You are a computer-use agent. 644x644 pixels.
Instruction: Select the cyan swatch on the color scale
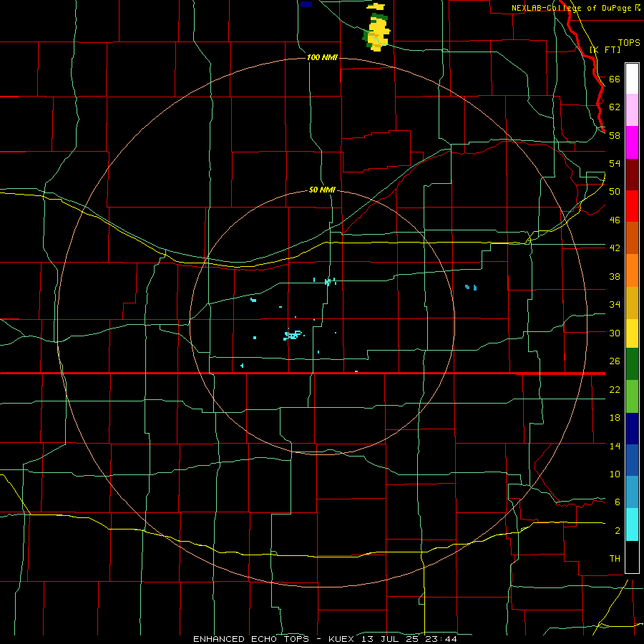pos(632,525)
